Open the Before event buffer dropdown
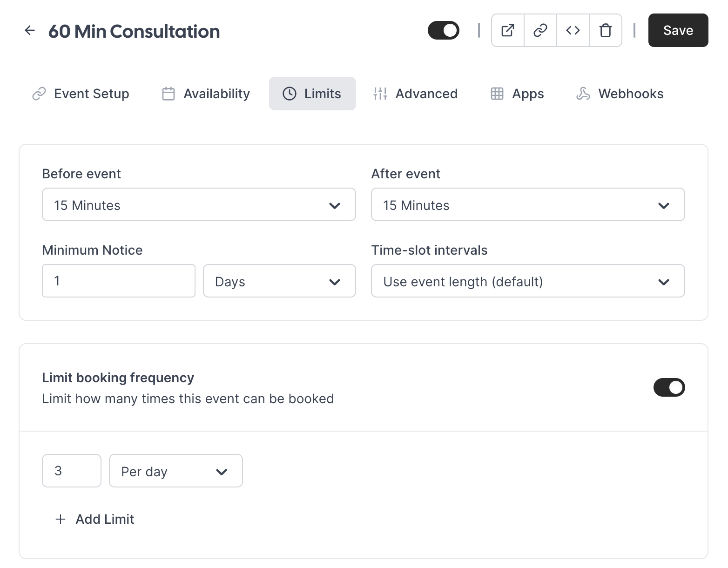Image resolution: width=728 pixels, height=568 pixels. pyautogui.click(x=199, y=204)
